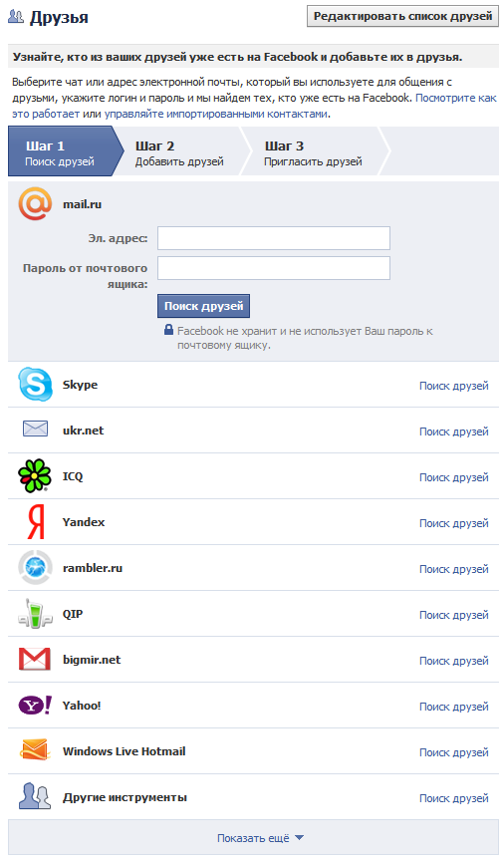
Task: Open the управляйте импортированными контактами link
Action: pyautogui.click(x=216, y=114)
